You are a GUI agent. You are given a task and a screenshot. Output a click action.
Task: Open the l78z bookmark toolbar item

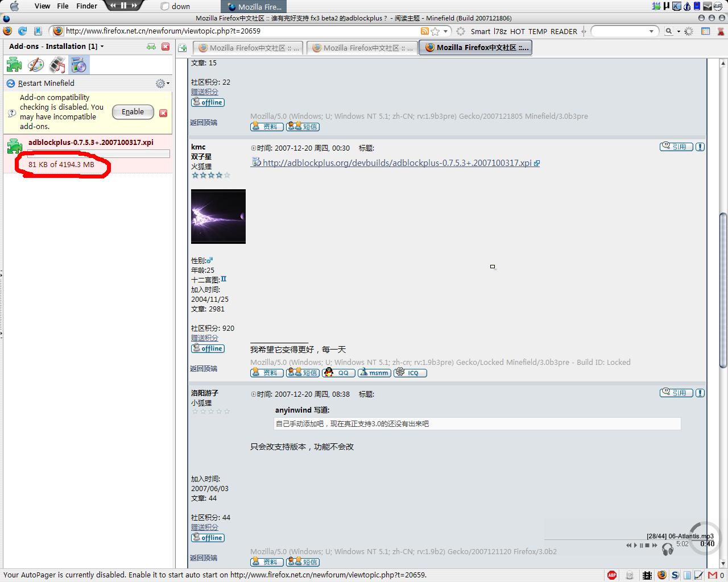[x=500, y=32]
